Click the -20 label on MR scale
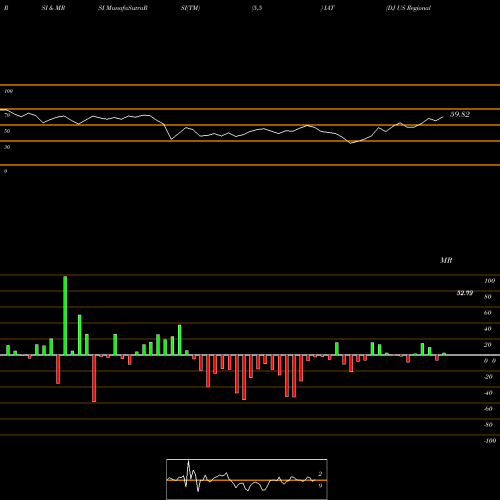The width and height of the screenshot is (500, 500). (x=488, y=377)
